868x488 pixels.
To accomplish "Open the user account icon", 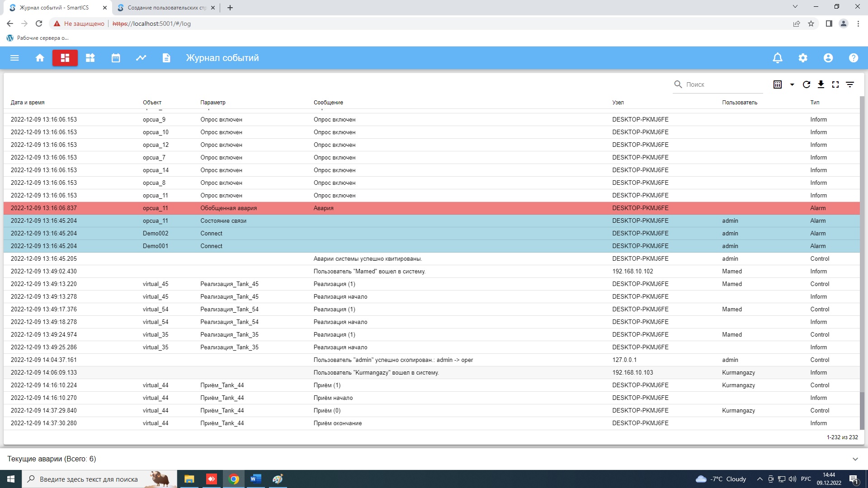I will pyautogui.click(x=828, y=58).
